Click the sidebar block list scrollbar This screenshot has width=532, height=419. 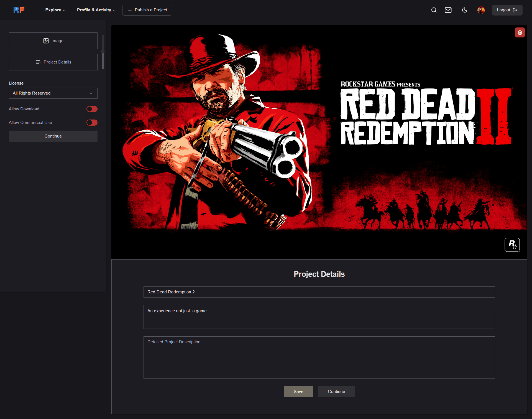(x=103, y=52)
